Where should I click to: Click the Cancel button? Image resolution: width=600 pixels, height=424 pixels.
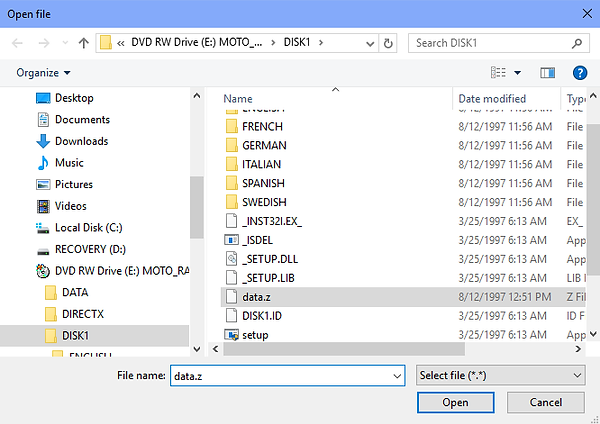pyautogui.click(x=546, y=403)
